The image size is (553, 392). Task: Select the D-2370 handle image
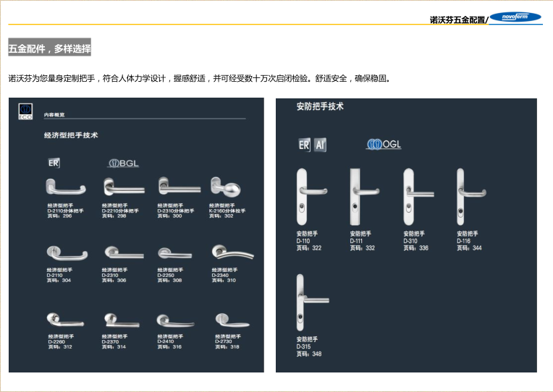[122, 320]
